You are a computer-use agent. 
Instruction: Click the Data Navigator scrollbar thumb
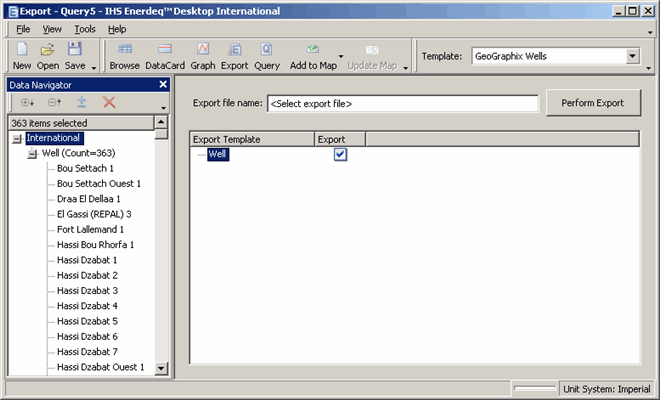click(x=161, y=134)
